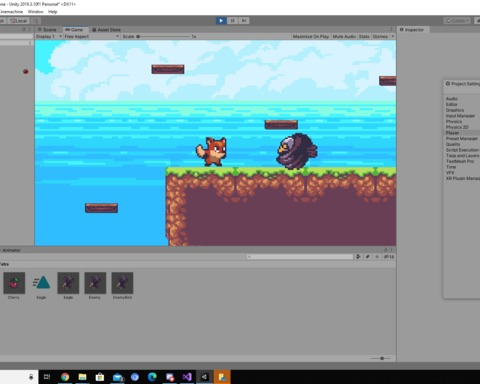Screen dimensions: 480x384
Task: Select Player in Project Settings
Action: coord(452,133)
